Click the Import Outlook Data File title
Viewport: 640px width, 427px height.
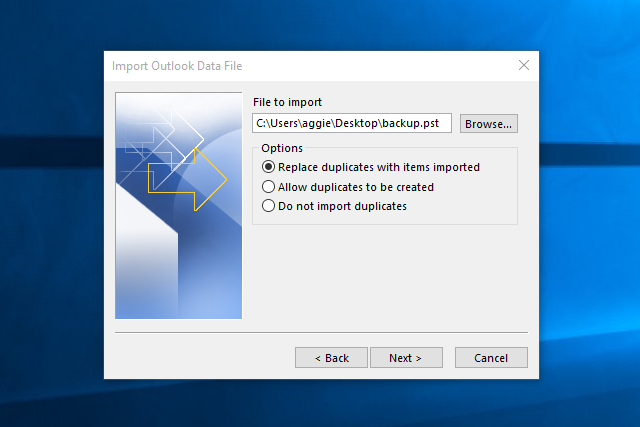[x=177, y=66]
